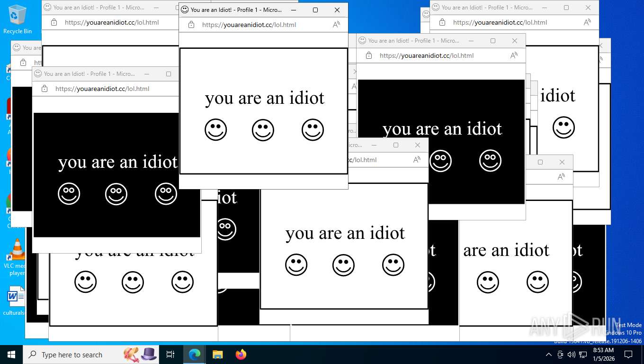Click smiley favicon in the frontmost window's title bar
644x364 pixels.
pos(185,9)
